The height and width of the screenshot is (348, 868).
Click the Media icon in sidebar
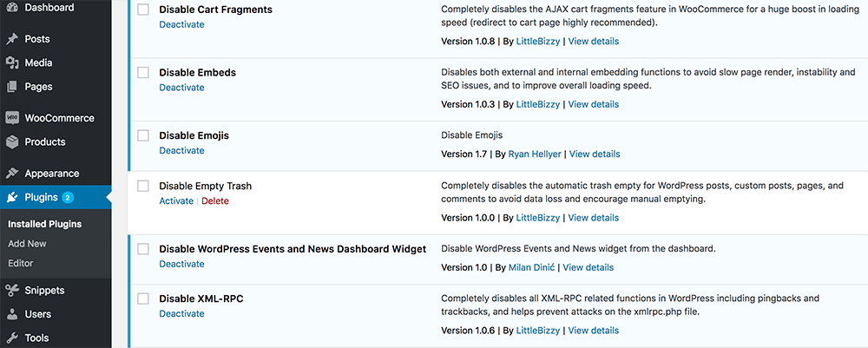[12, 62]
